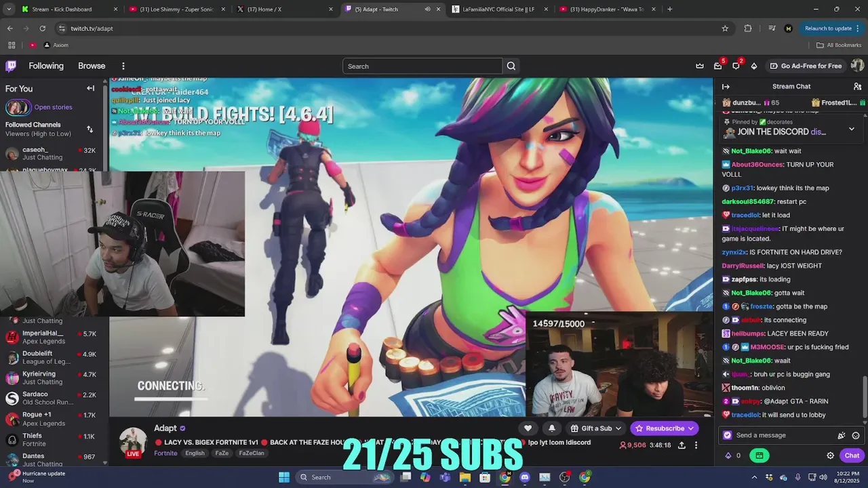Switch to the HappyDranker YouTube tab

[x=606, y=9]
